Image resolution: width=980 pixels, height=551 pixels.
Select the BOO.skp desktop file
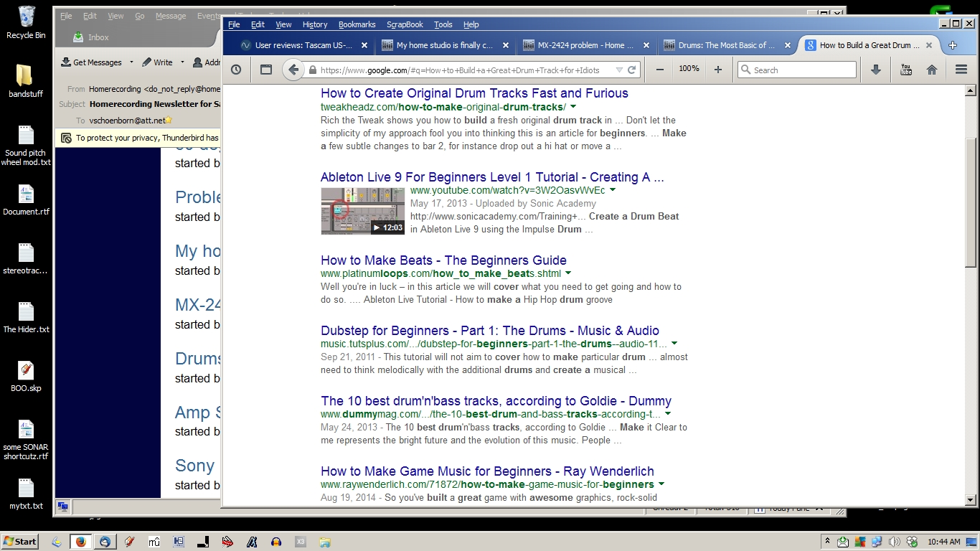click(x=26, y=377)
